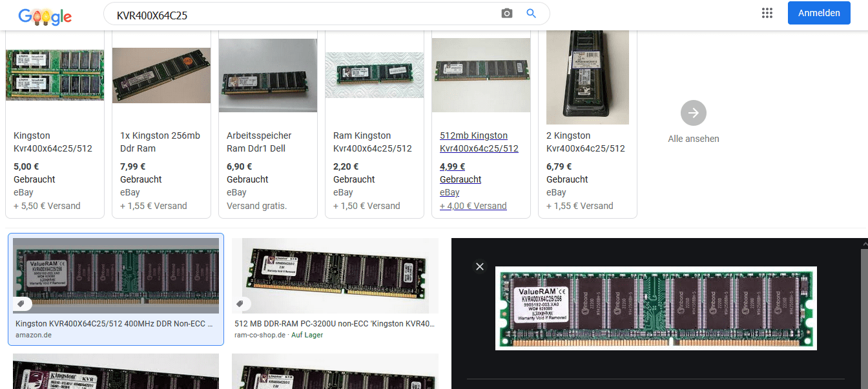Open the Alle ansehen link
Viewport: 868px width, 389px height.
click(x=694, y=139)
